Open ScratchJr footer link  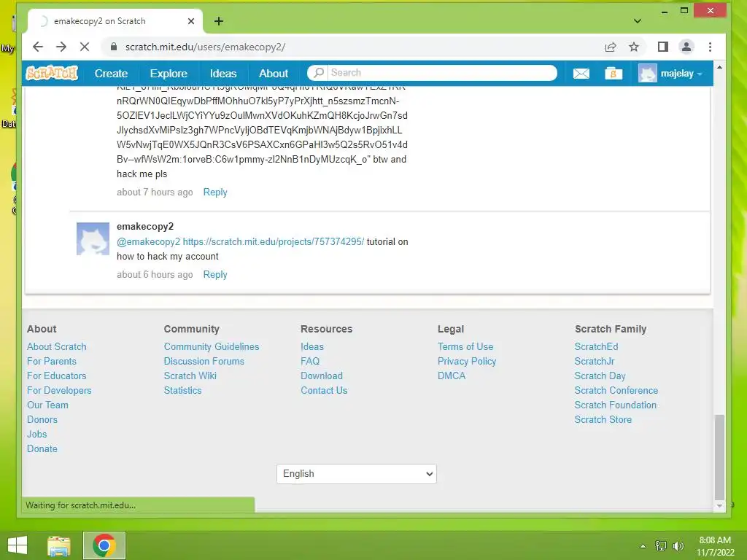pyautogui.click(x=595, y=361)
